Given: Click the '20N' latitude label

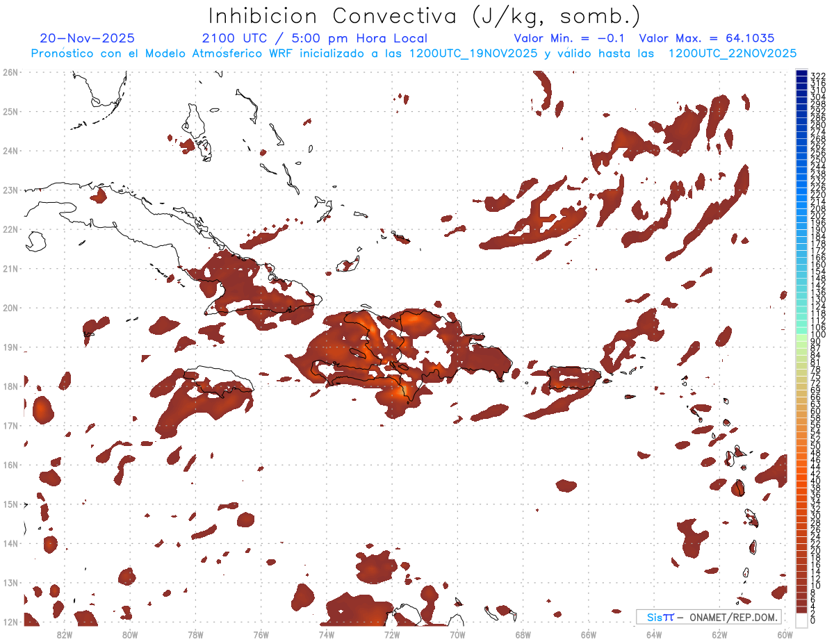Looking at the screenshot, I should tap(10, 308).
